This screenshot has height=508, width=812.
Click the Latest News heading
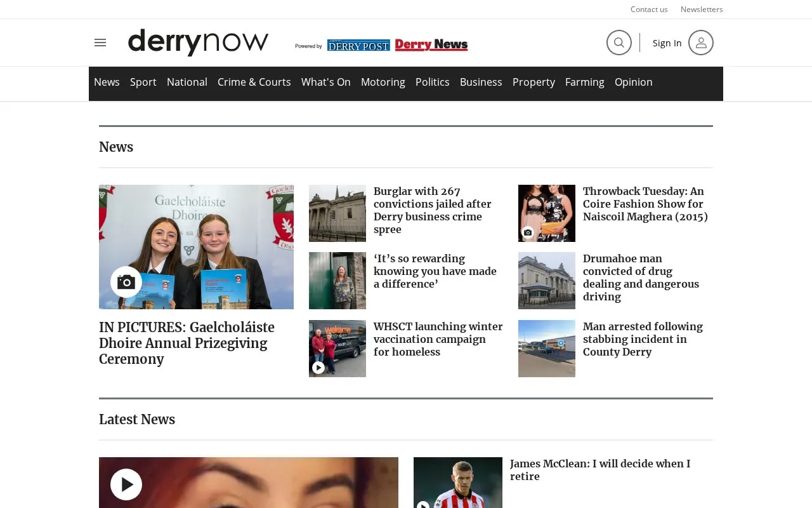pyautogui.click(x=137, y=419)
